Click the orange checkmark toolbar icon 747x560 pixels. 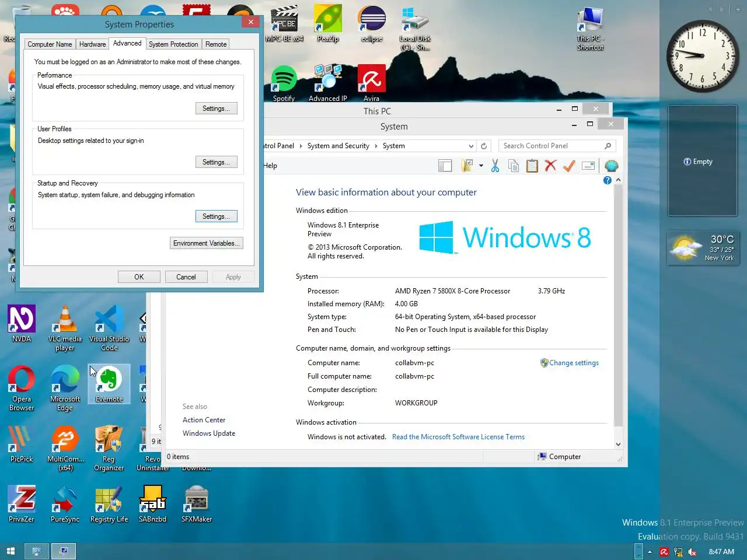point(569,166)
